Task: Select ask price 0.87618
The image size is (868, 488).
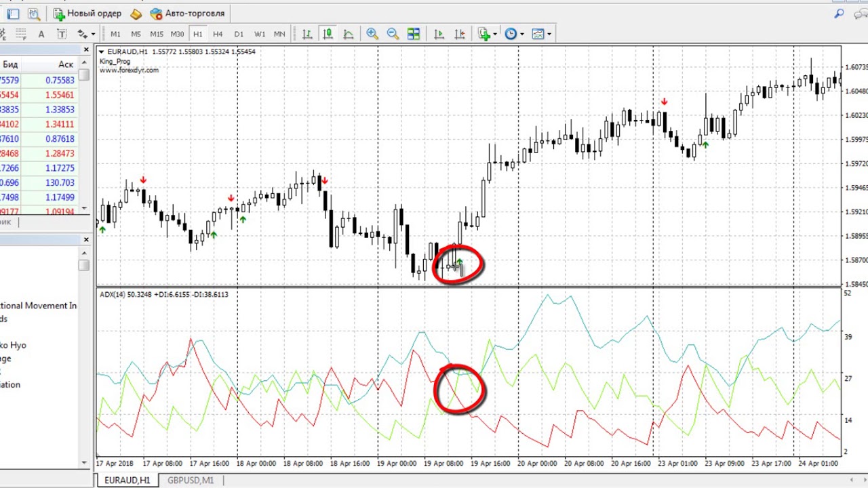Action: point(60,139)
